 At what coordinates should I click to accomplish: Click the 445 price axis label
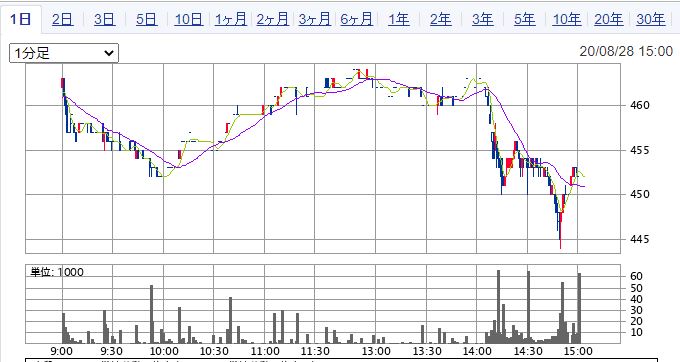tap(640, 239)
